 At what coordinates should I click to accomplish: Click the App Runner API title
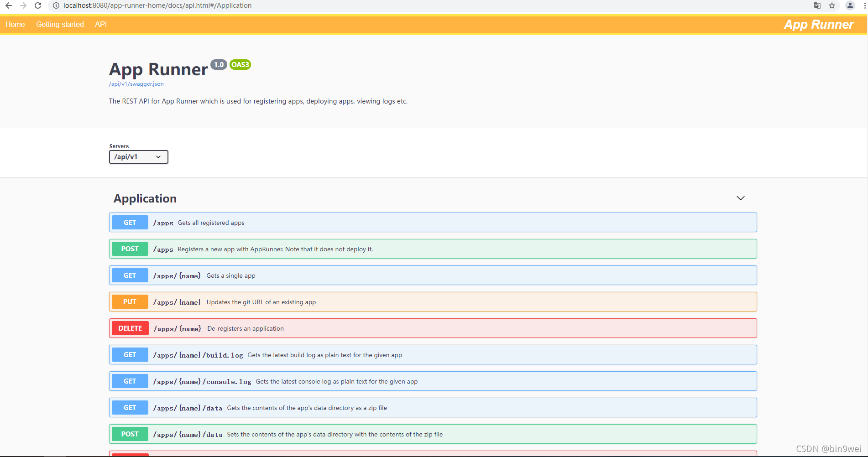[158, 69]
